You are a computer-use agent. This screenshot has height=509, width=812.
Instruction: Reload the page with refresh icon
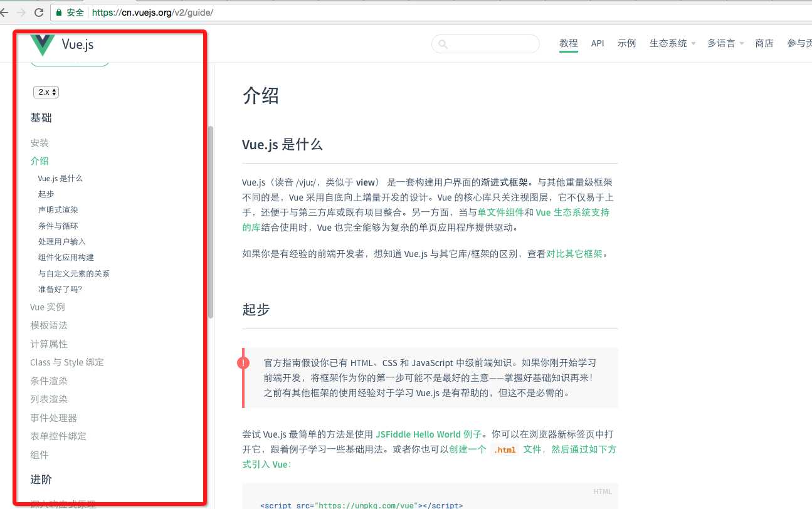pos(39,13)
